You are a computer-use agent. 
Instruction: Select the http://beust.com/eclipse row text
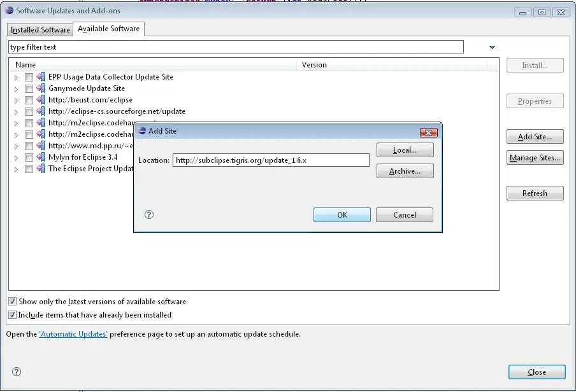[90, 100]
